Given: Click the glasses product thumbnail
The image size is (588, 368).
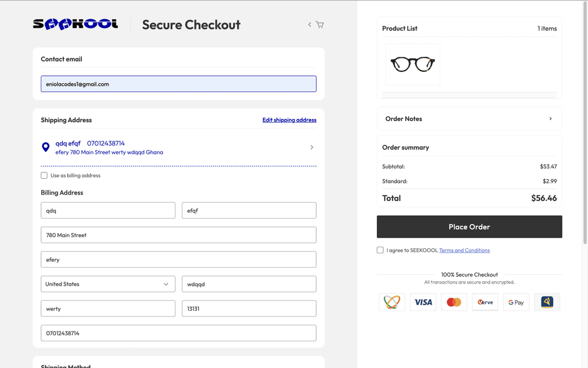Looking at the screenshot, I should point(413,64).
